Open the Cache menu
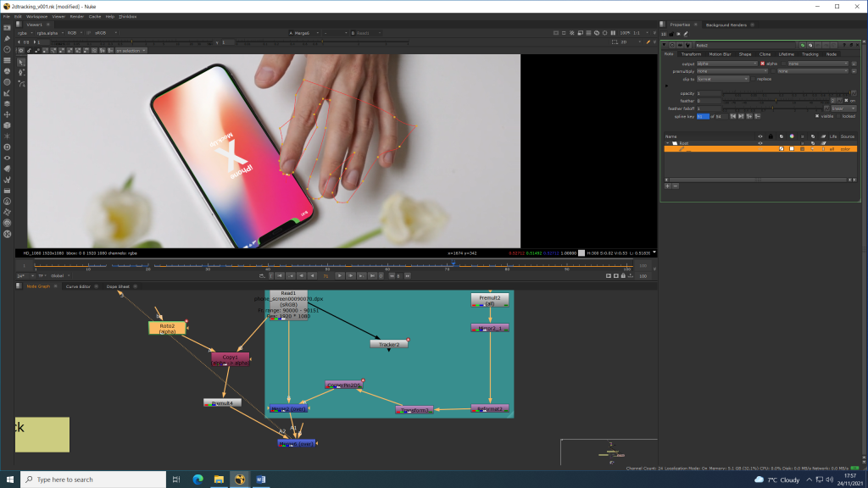Viewport: 868px width, 488px height. click(95, 17)
